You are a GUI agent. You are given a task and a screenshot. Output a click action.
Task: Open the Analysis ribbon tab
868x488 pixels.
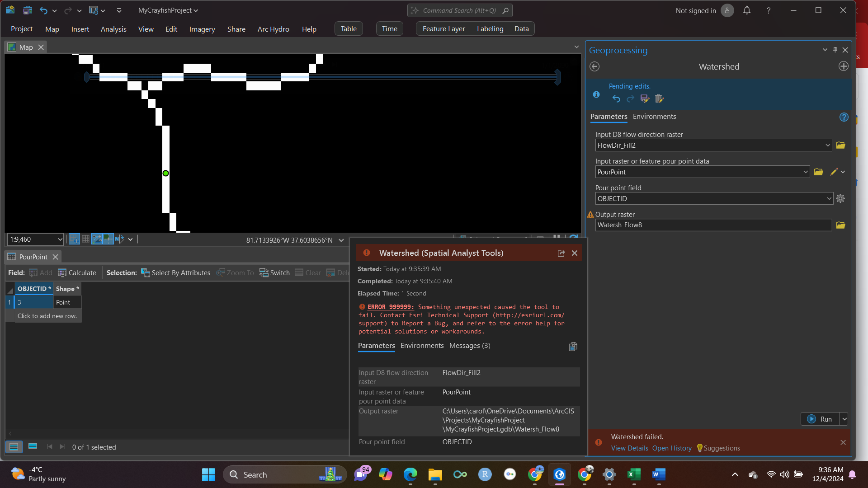(113, 29)
